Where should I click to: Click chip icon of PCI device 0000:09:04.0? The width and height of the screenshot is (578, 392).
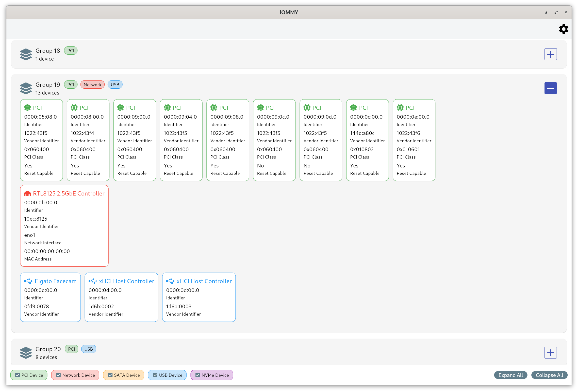click(x=167, y=108)
